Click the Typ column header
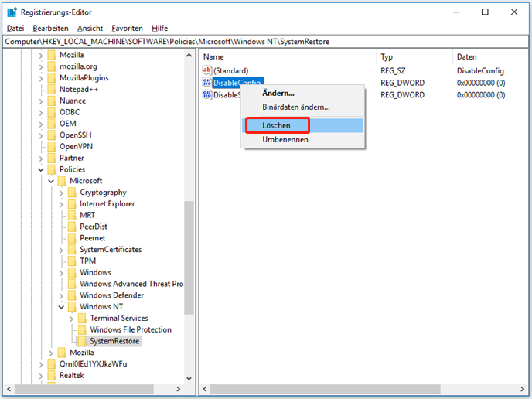 [387, 56]
